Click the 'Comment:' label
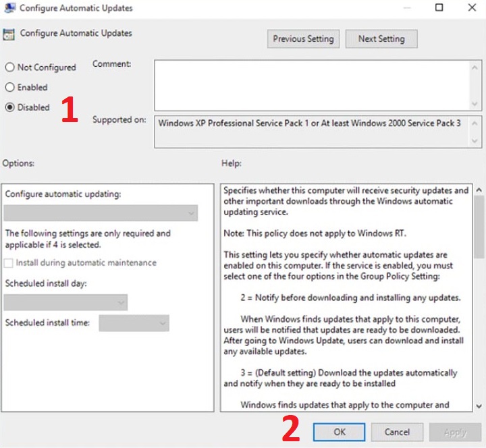The height and width of the screenshot is (448, 486). [111, 64]
